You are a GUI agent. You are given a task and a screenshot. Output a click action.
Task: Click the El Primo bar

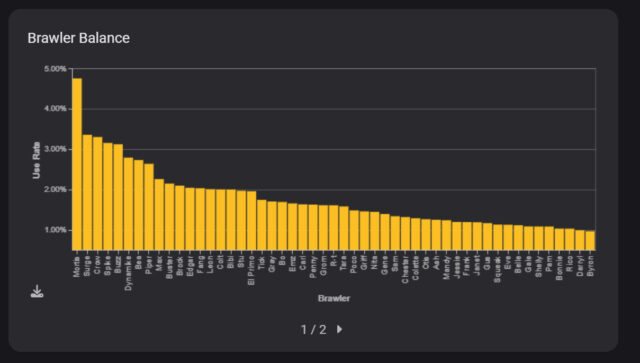(x=251, y=220)
